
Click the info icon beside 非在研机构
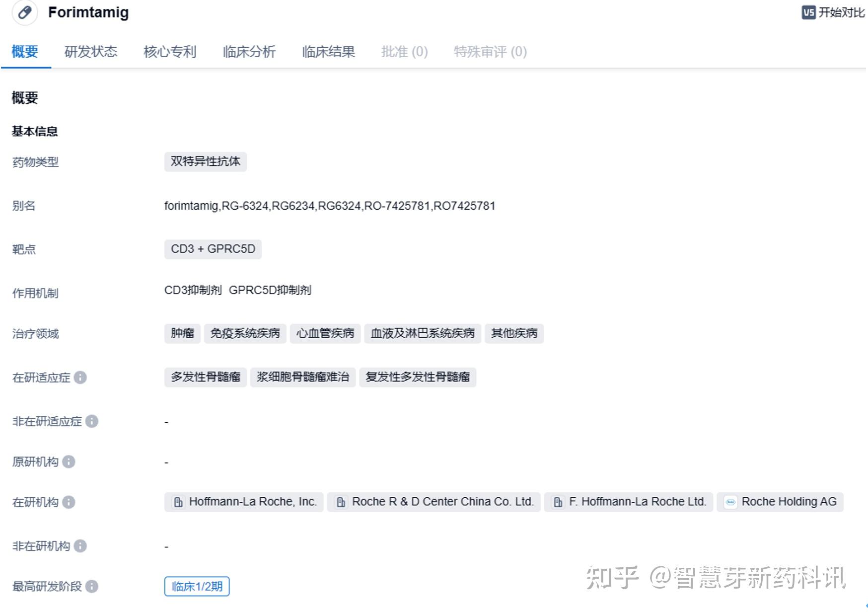pos(79,546)
